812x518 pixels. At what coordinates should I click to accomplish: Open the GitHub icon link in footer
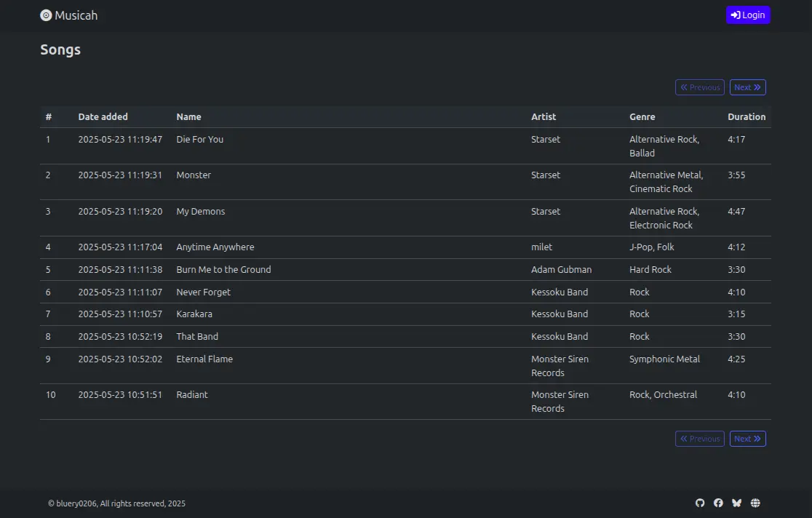click(700, 503)
